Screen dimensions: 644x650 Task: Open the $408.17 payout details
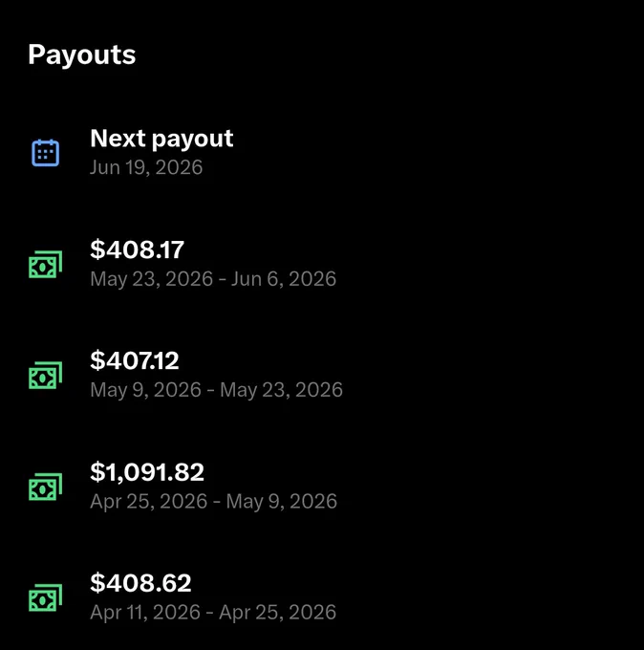(322, 264)
